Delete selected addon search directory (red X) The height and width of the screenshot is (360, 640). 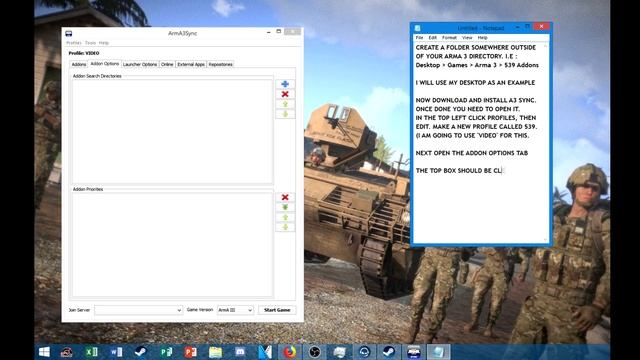coord(285,94)
